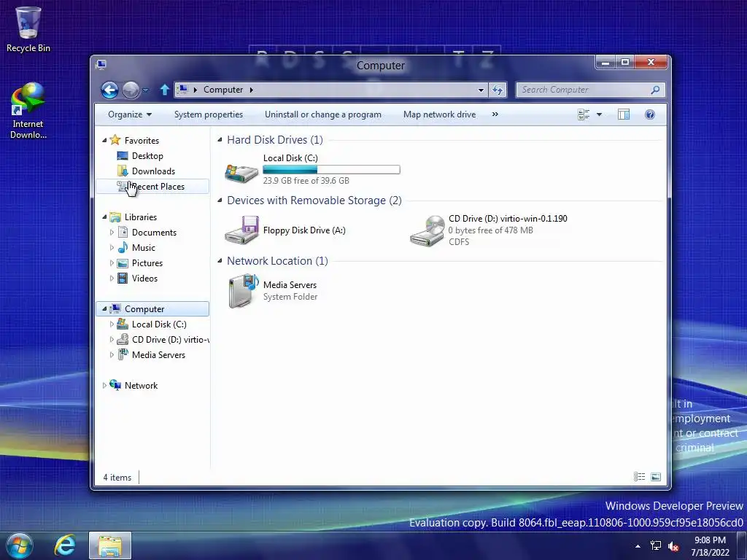Open the Start menu orb
This screenshot has height=560, width=747.
(20, 545)
